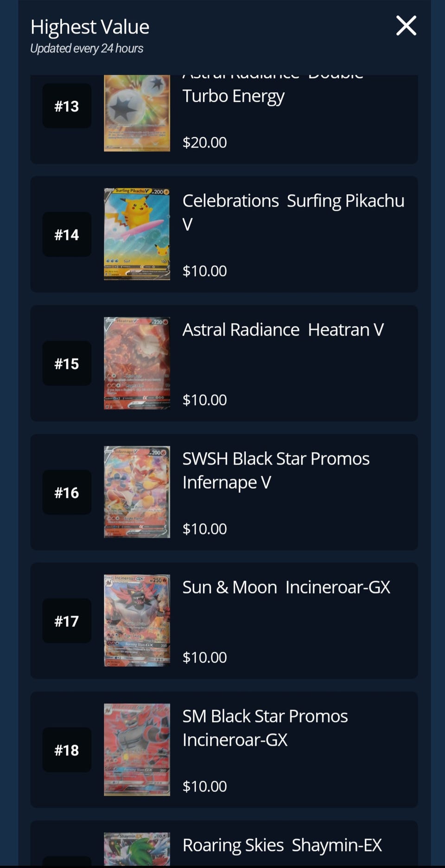Click the $20.00 price of Turbo Energy
This screenshot has width=445, height=868.
point(204,142)
